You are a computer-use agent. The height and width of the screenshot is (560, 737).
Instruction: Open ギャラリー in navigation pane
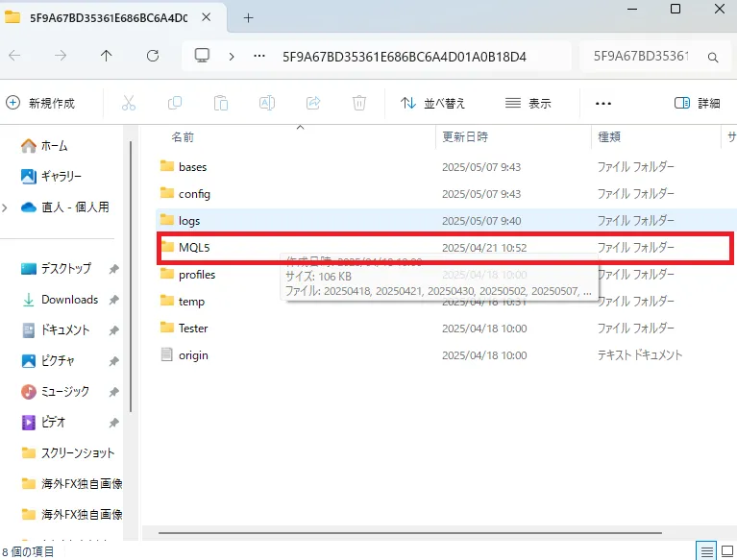click(52, 176)
